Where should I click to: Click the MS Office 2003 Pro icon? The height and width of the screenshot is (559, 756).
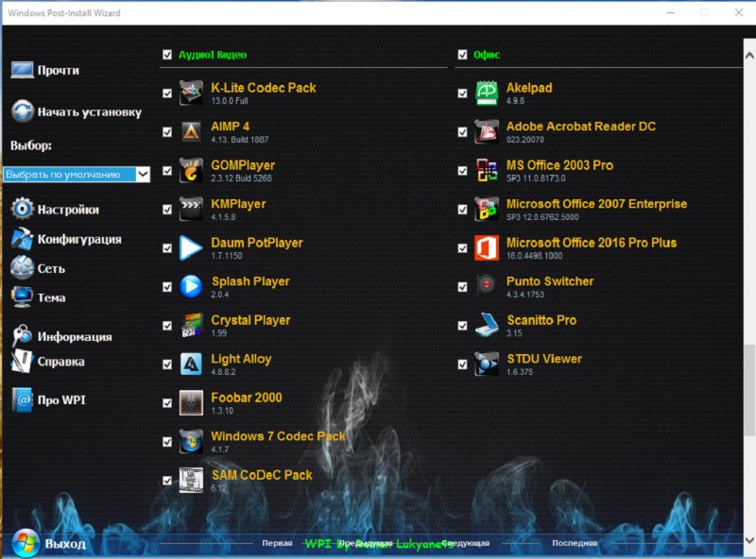point(487,170)
